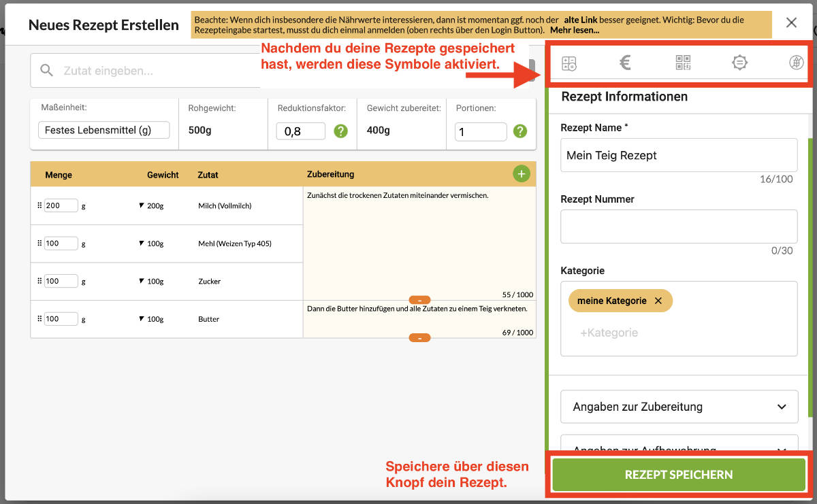Expand 'Angaben zur Zubereitung' section
This screenshot has height=504, width=817.
(x=679, y=407)
